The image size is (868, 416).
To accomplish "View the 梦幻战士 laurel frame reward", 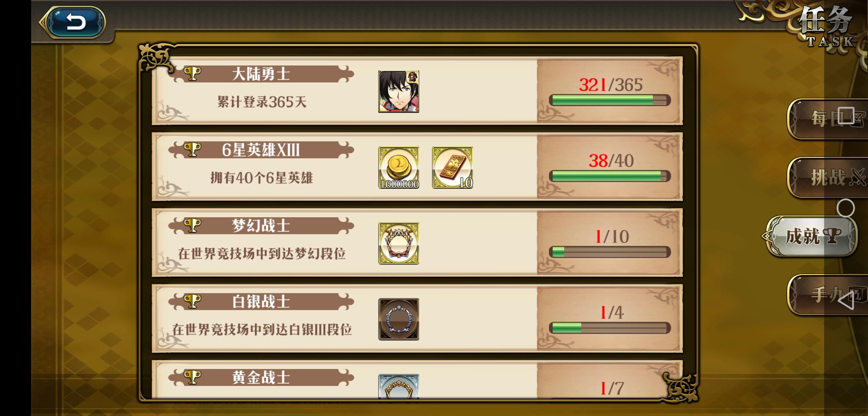I will tap(398, 243).
